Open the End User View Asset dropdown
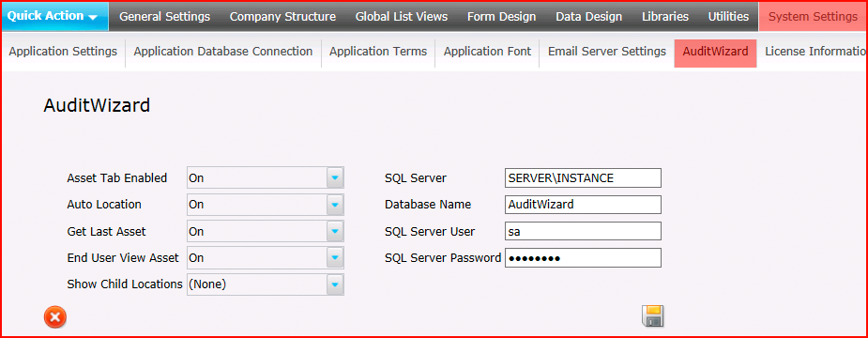The image size is (868, 338). point(335,257)
